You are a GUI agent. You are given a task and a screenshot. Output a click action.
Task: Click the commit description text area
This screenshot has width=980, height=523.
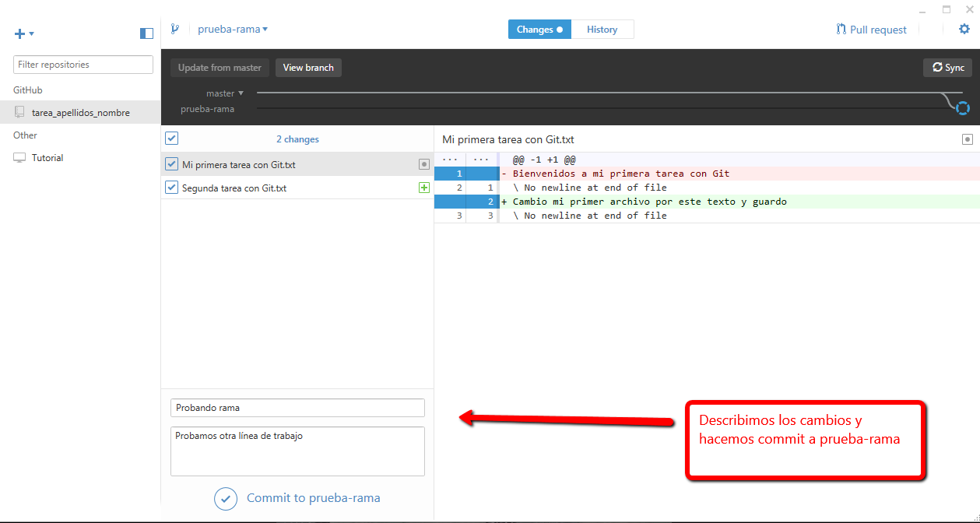(297, 451)
